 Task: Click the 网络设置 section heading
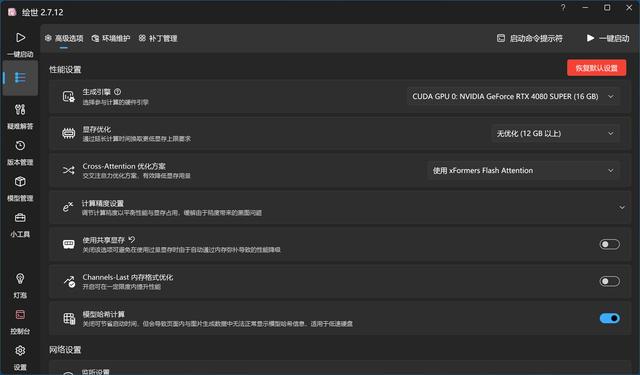pos(65,350)
